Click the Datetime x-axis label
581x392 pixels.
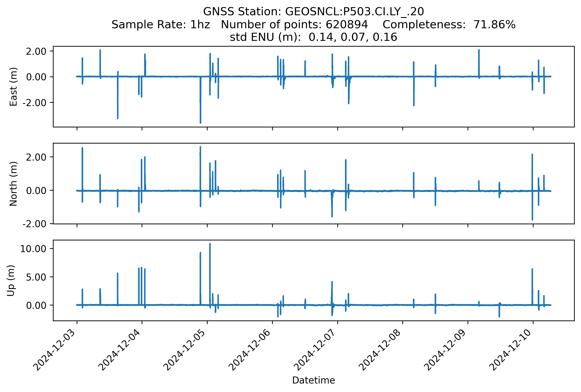tap(313, 380)
